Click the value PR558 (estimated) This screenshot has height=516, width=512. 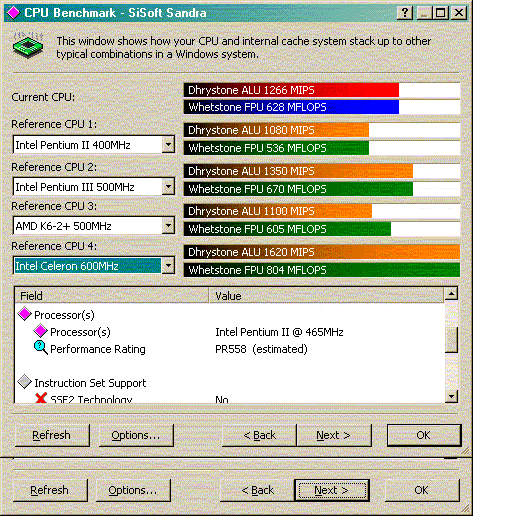click(261, 349)
